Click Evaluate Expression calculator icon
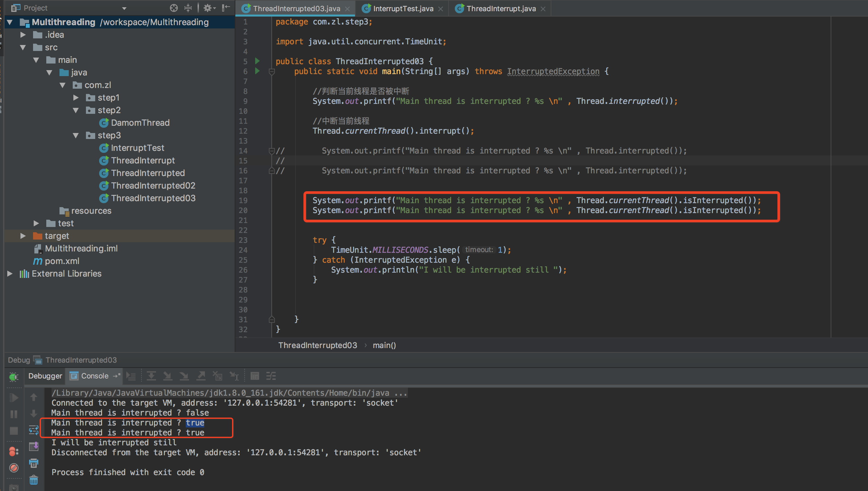The image size is (868, 491). [255, 376]
